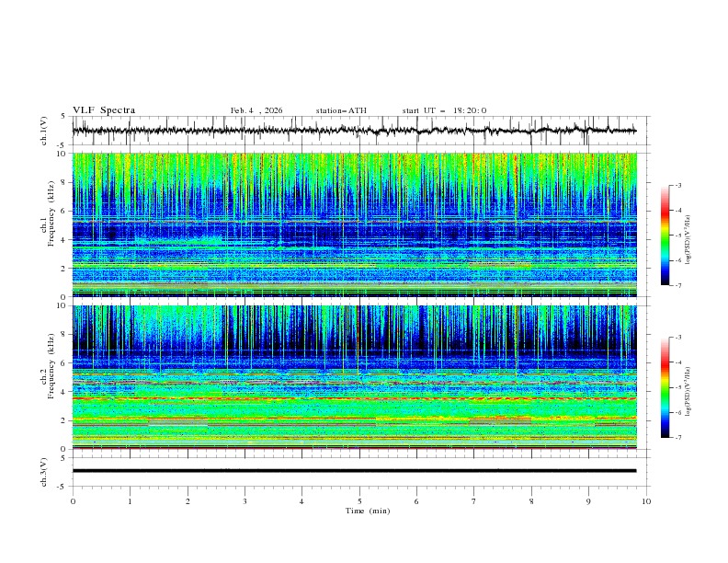Click the "Time (min)" axis label
This screenshot has height=563, width=728.
(x=368, y=511)
